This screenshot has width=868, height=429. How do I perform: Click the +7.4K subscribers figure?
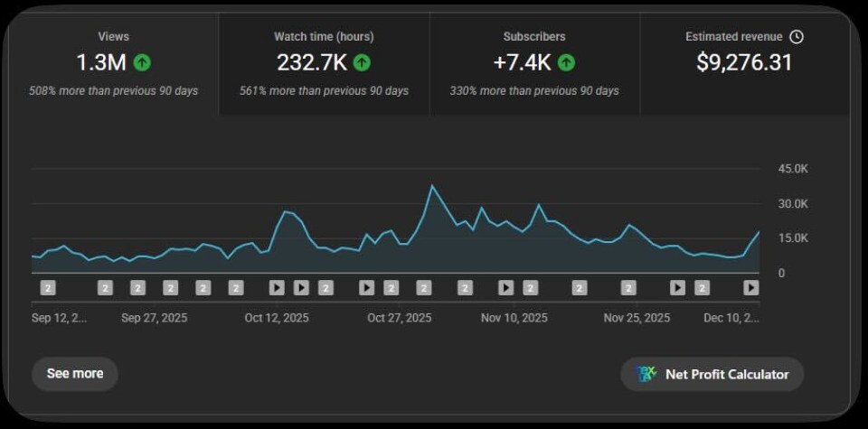pyautogui.click(x=522, y=63)
